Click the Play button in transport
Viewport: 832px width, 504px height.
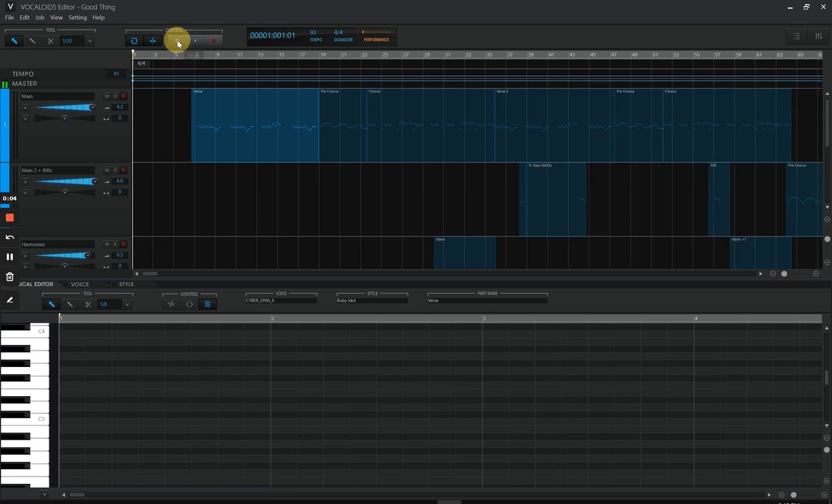click(196, 41)
